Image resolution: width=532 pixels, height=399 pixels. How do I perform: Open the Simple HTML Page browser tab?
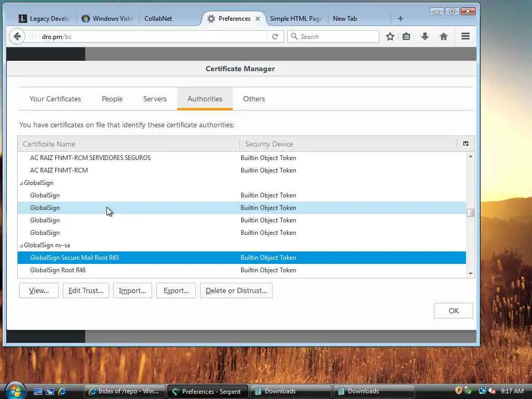click(x=296, y=19)
